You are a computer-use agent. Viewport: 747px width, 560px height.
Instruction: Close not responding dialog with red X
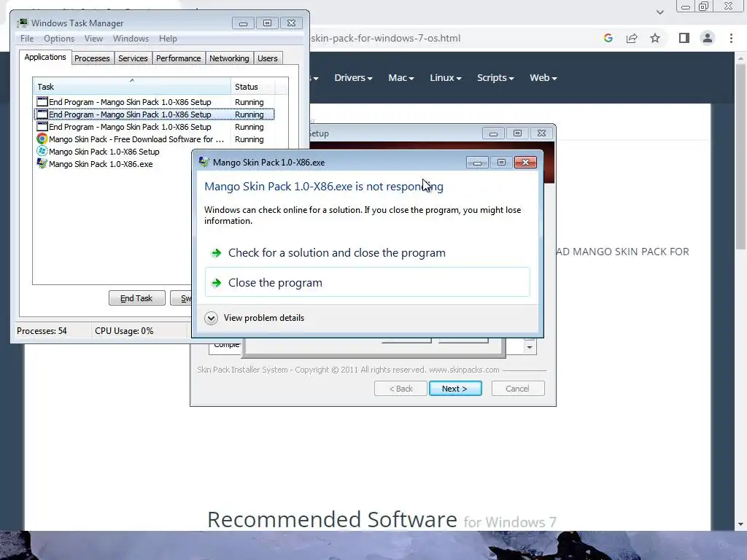525,163
